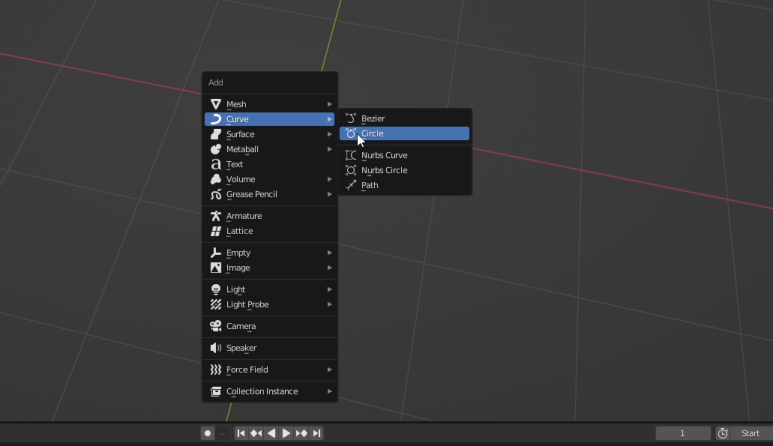
Task: Click the stopwatch icon beside Start
Action: point(723,433)
